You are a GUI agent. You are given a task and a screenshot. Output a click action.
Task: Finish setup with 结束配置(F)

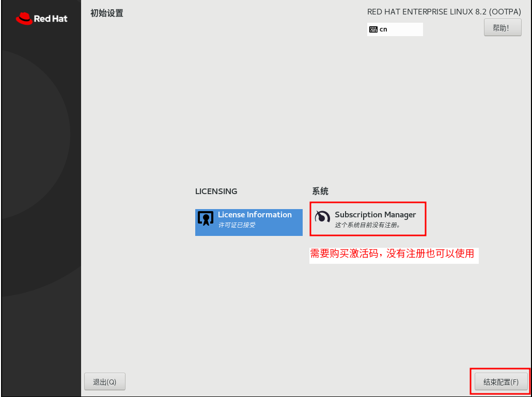pyautogui.click(x=499, y=382)
